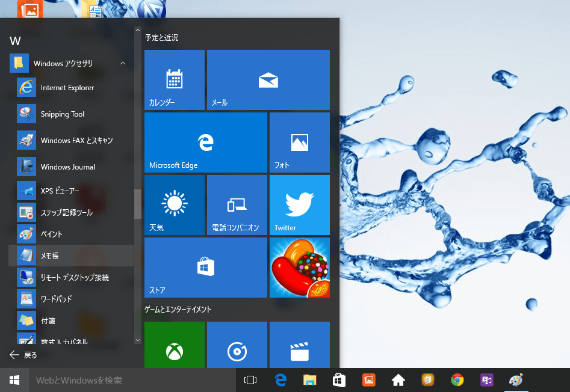This screenshot has width=570, height=392.
Task: Launch XPS ビューアー icon
Action: (x=26, y=191)
